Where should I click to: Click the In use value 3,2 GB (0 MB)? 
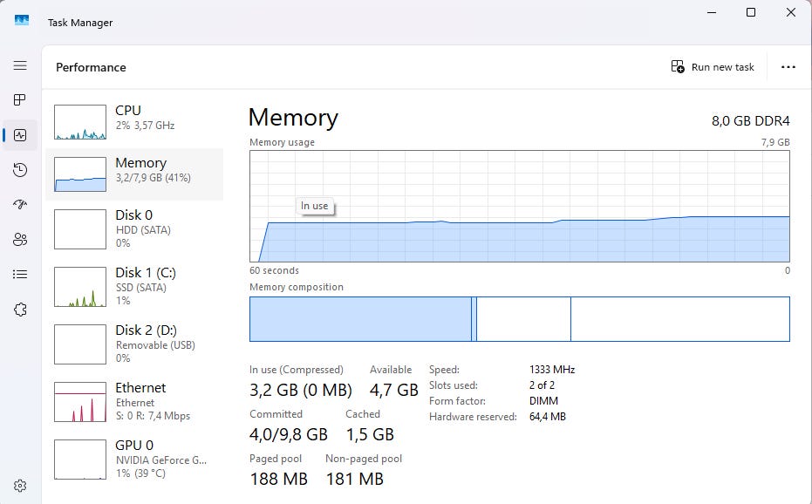click(300, 390)
